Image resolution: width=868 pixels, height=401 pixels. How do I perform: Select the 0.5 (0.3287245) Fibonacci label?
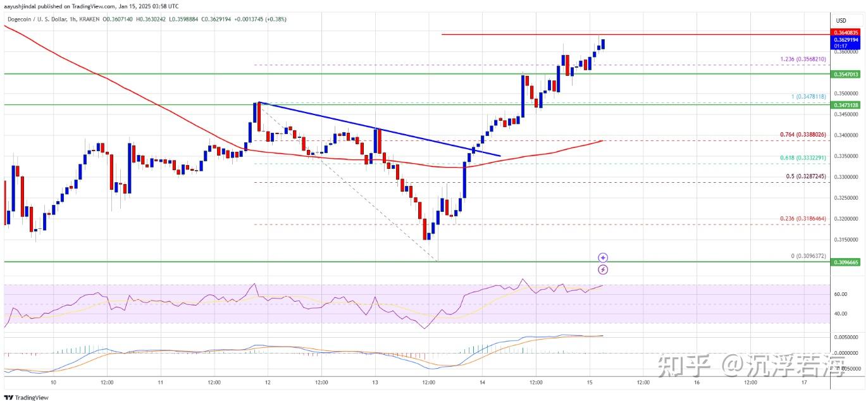click(806, 176)
